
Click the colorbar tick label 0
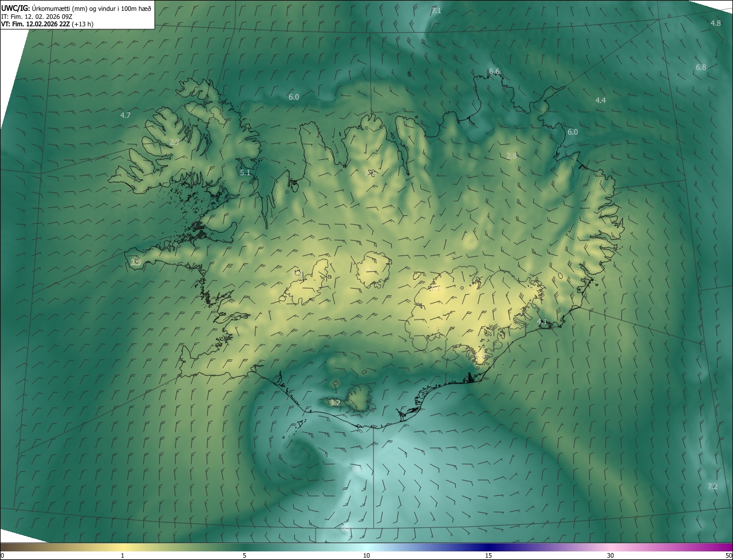[x=2, y=555]
